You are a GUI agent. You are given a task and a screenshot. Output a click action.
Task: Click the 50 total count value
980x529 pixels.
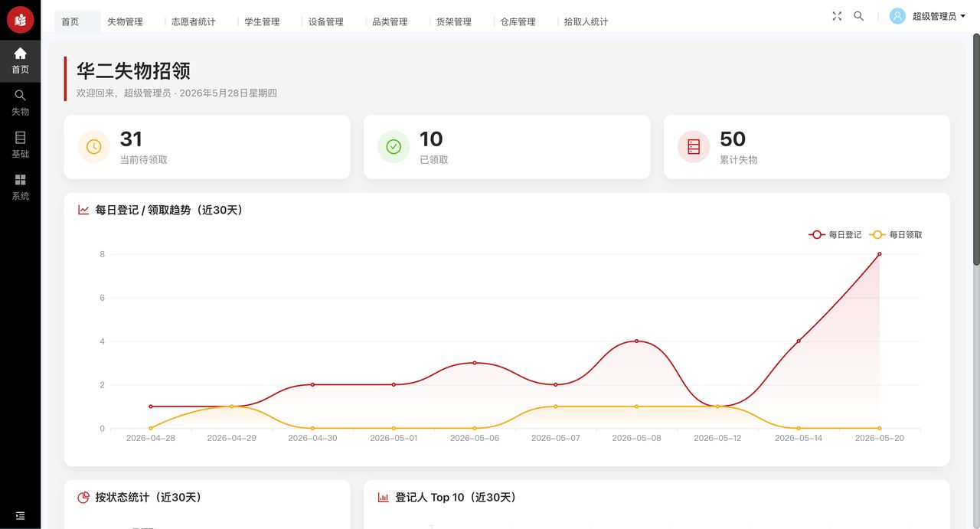[x=733, y=139]
